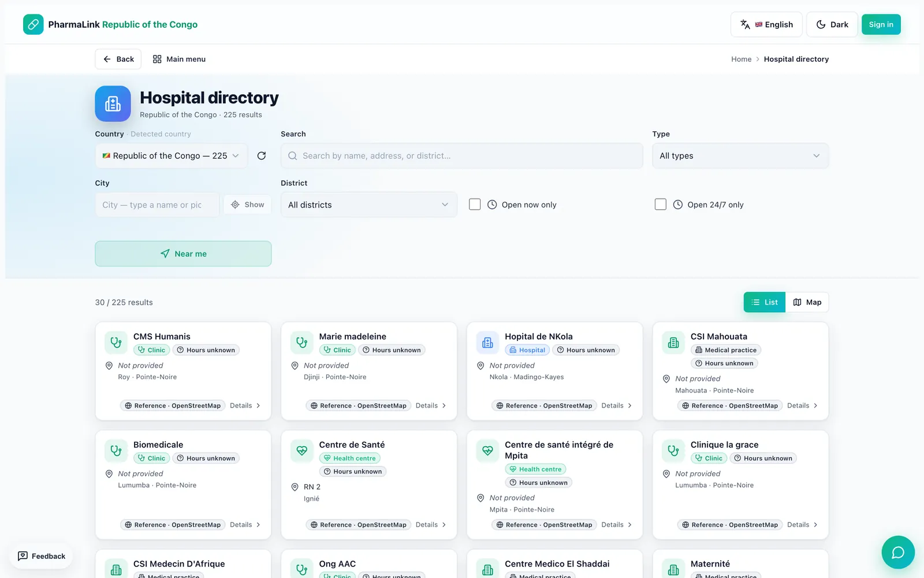Click the CMS Humanis stethoscope icon

tap(116, 342)
